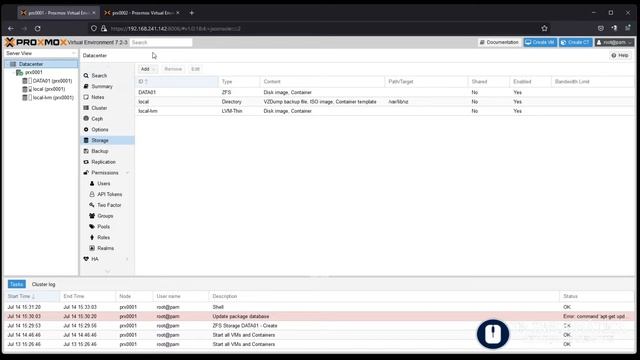640x360 pixels.
Task: Click the Realms icon
Action: [x=92, y=248]
